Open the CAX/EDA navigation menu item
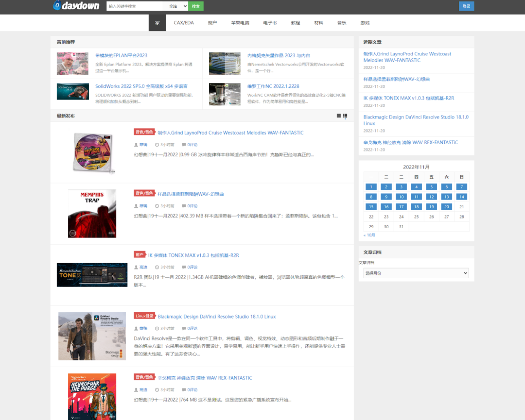525x420 pixels. pyautogui.click(x=184, y=23)
